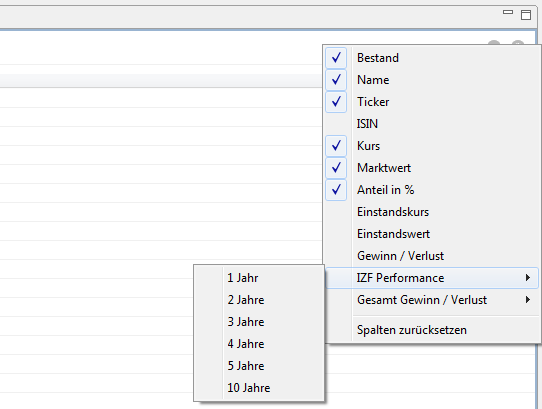Uncheck Anteil in % column
The width and height of the screenshot is (542, 409).
(x=336, y=190)
